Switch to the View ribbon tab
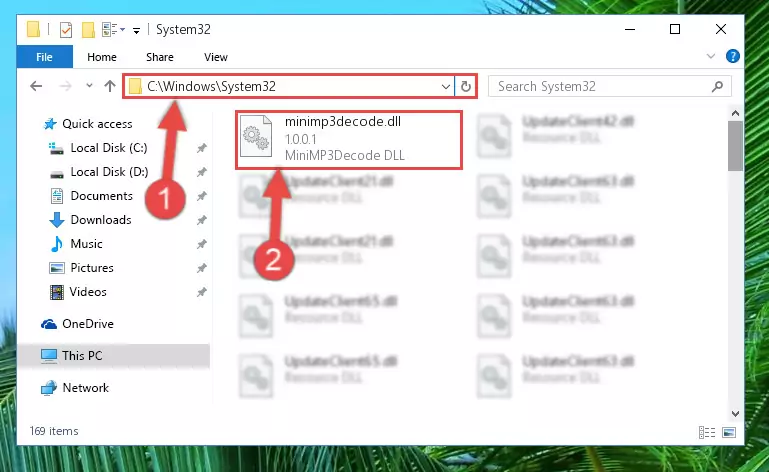769x472 pixels. (x=216, y=57)
